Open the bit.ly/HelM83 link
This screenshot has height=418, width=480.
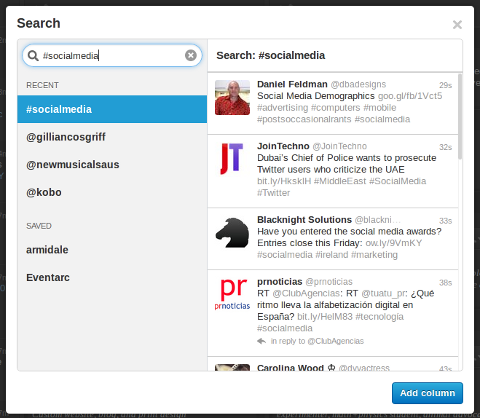(x=325, y=317)
